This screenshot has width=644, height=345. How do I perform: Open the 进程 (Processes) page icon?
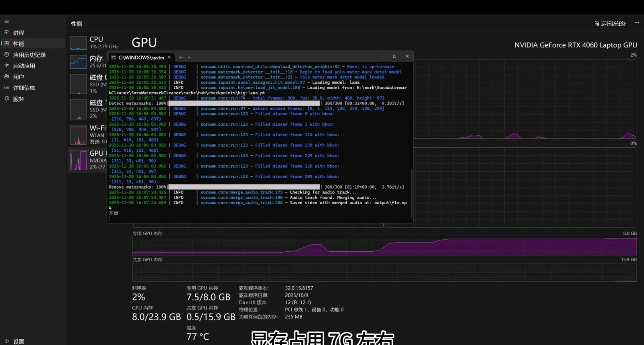click(6, 33)
